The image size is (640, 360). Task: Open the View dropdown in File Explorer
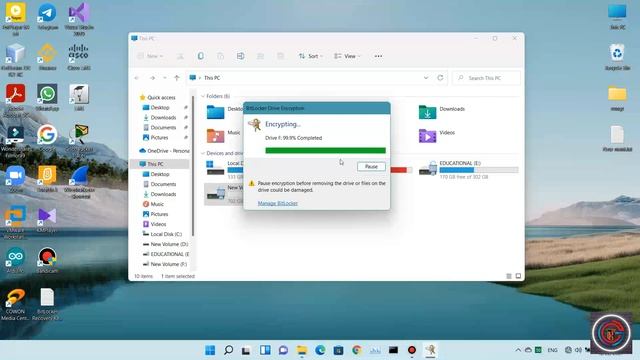coord(347,56)
